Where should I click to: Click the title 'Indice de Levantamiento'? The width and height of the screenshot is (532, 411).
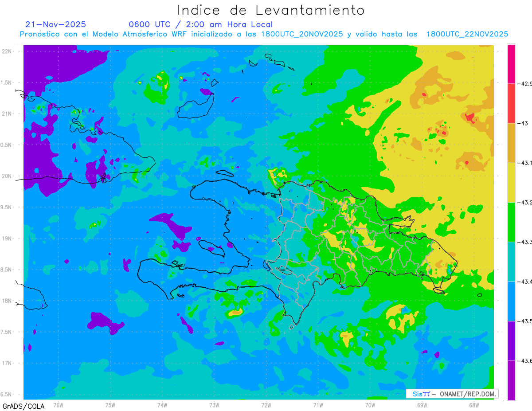click(x=271, y=10)
